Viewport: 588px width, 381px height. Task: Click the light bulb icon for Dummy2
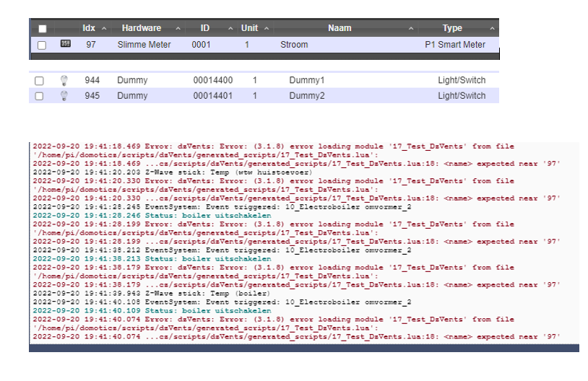pyautogui.click(x=64, y=96)
